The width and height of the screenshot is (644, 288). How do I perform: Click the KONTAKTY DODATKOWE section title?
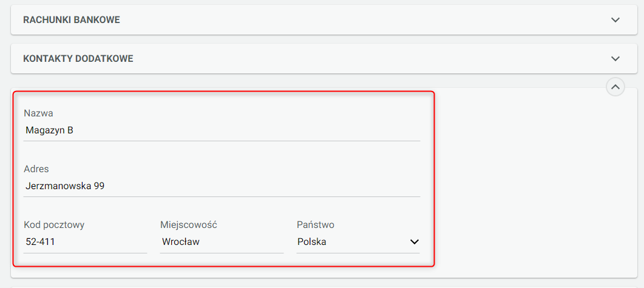pyautogui.click(x=78, y=59)
